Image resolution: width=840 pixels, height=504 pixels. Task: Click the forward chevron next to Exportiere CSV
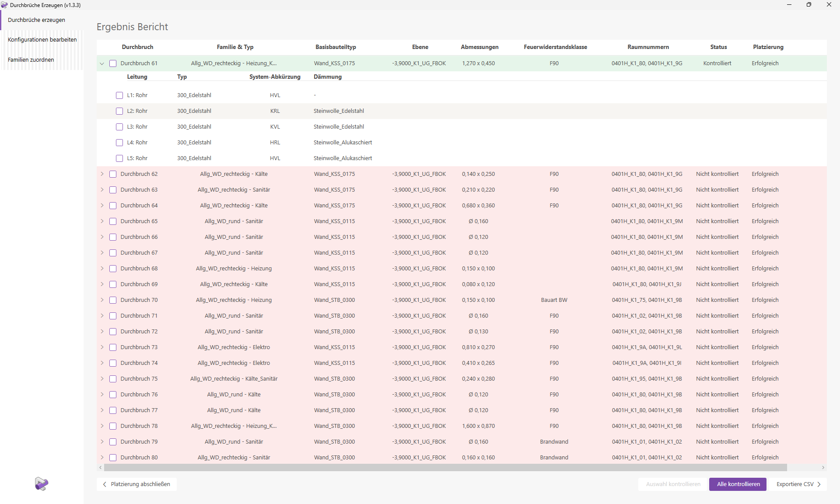click(819, 484)
